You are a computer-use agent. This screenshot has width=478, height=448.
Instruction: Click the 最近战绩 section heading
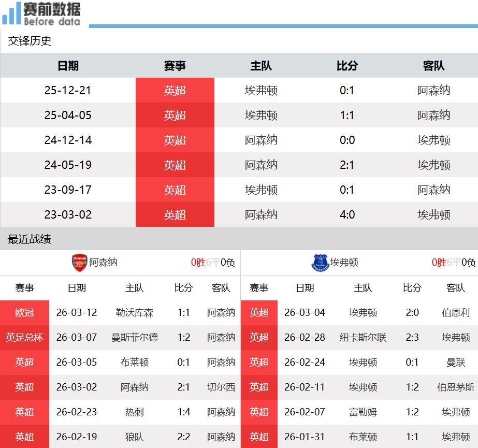[x=30, y=239]
